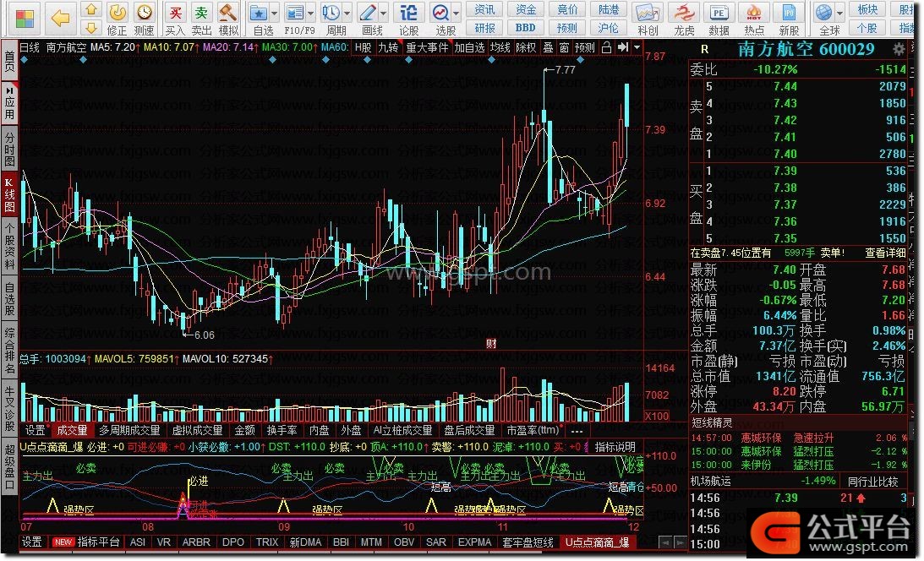Toggle the 预测 prediction option in chart toolbar
This screenshot has height=561, width=924.
[x=584, y=47]
